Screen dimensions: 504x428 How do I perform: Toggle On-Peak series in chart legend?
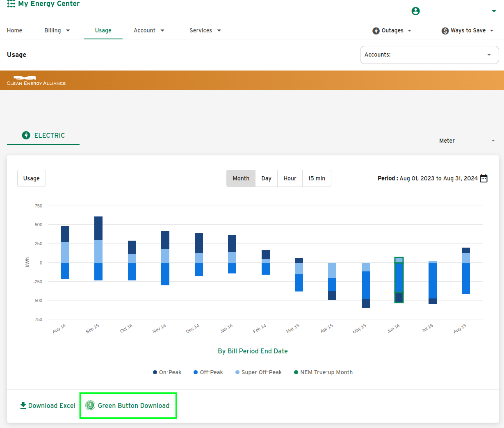(x=167, y=372)
